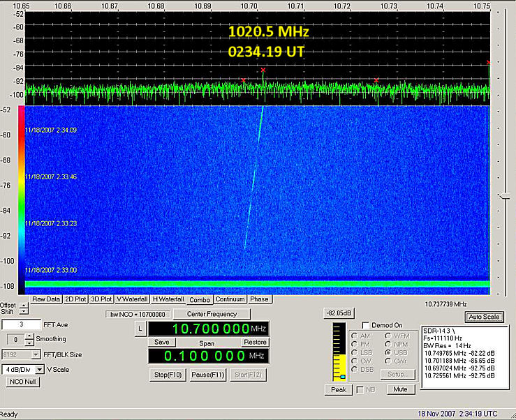The width and height of the screenshot is (516, 420).
Task: Open the FFT/BLK Size dropdown
Action: tap(36, 354)
